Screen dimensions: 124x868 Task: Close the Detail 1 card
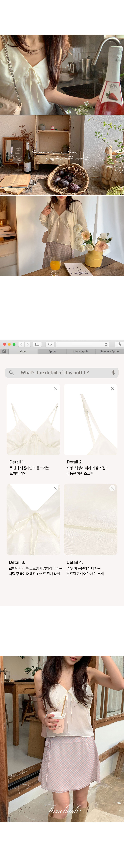click(x=55, y=388)
